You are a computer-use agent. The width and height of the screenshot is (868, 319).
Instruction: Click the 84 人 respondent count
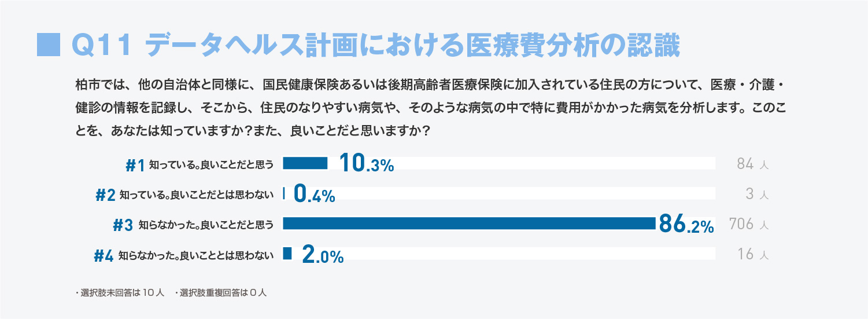point(752,164)
